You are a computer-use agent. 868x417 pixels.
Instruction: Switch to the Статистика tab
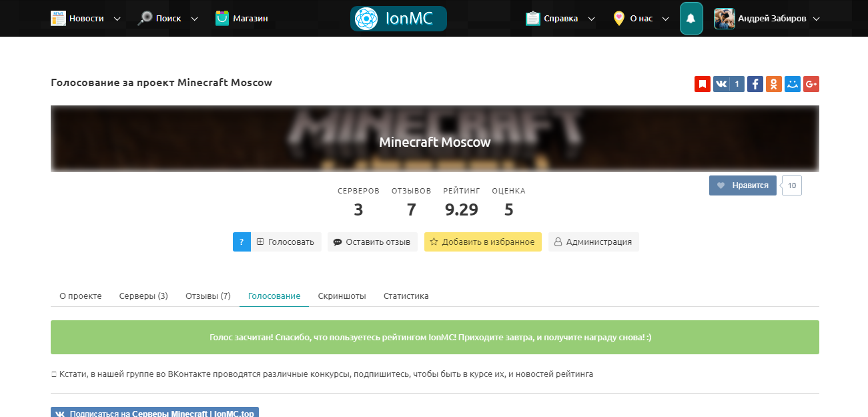[x=406, y=296]
